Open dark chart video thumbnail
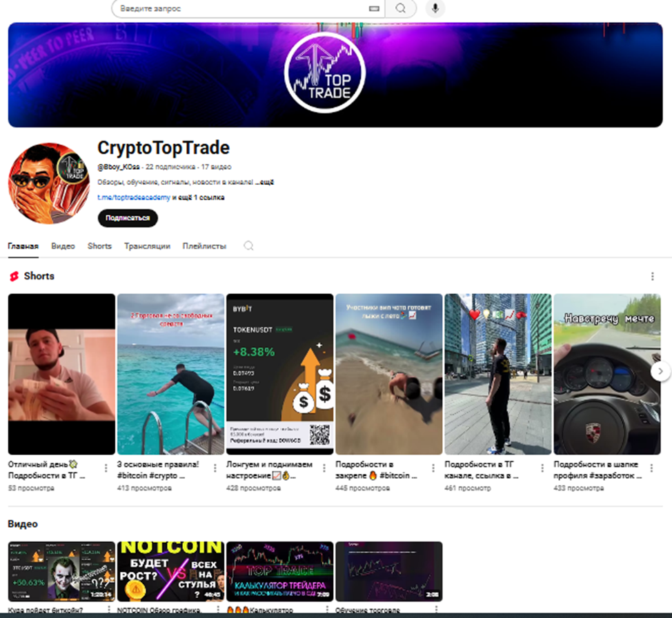 388,571
